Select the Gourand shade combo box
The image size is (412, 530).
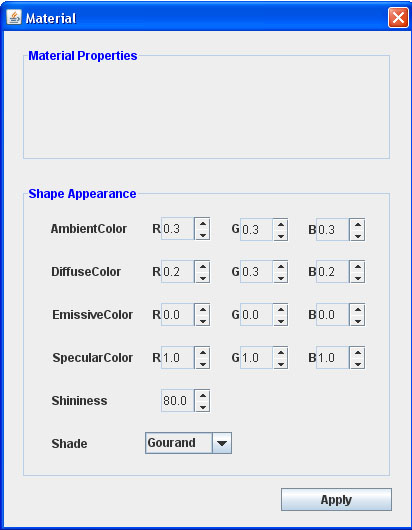point(188,443)
